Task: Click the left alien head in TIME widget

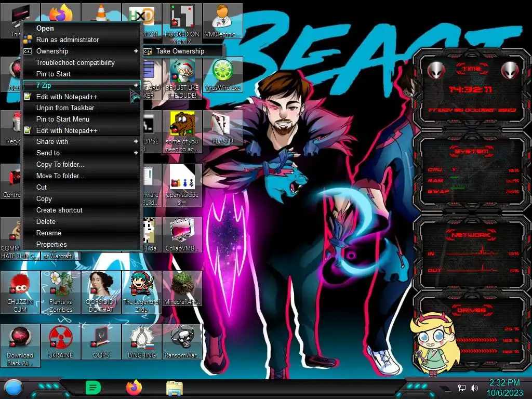Action: click(436, 70)
